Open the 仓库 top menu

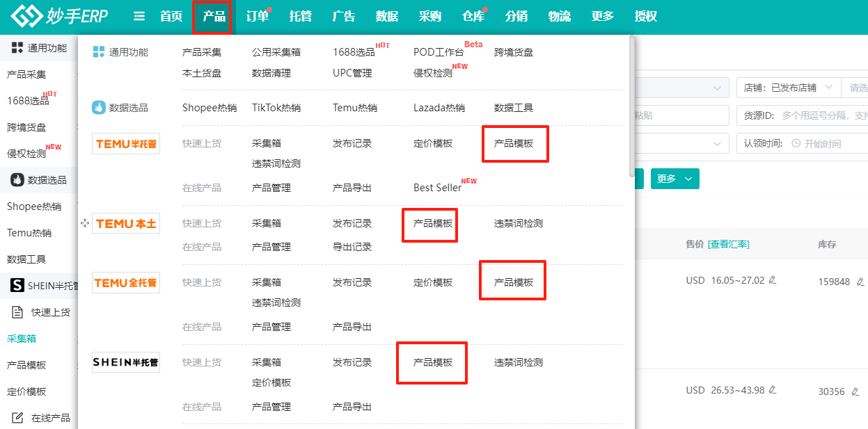473,16
